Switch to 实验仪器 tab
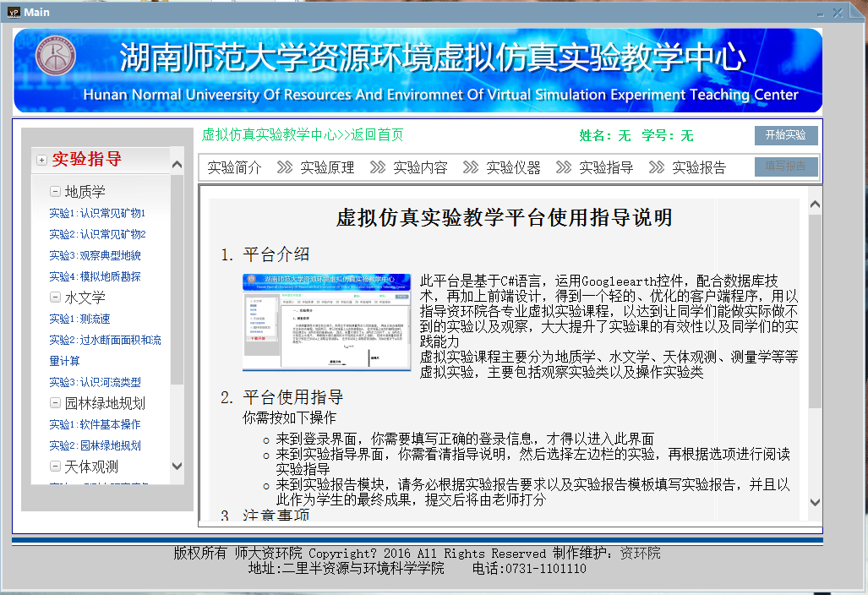The height and width of the screenshot is (595, 868). [513, 167]
